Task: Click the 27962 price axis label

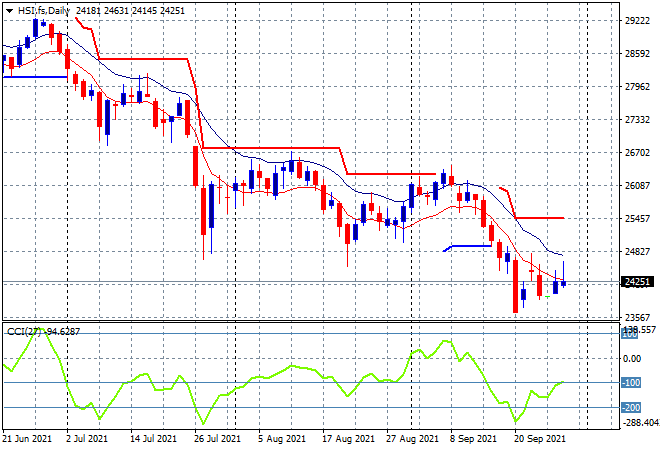Action: [637, 87]
